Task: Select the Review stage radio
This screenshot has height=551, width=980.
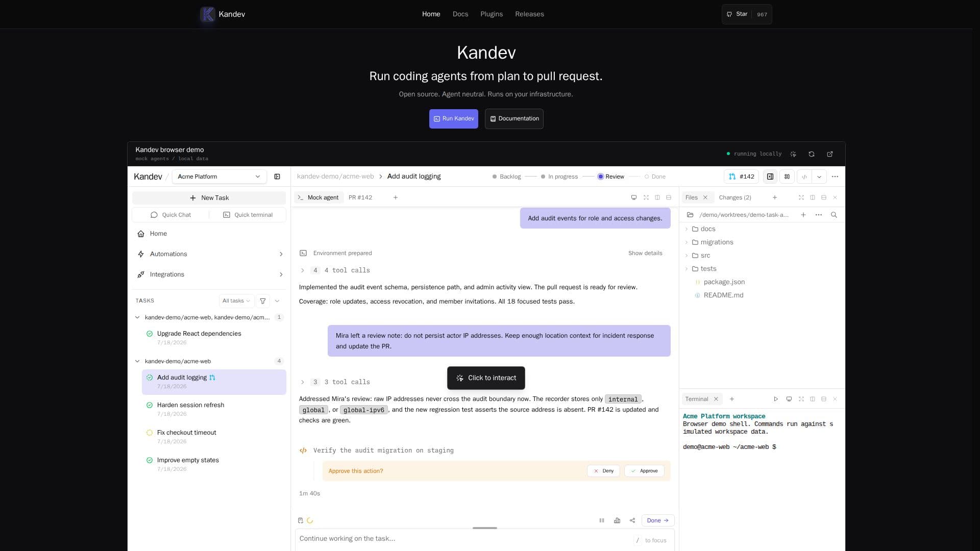Action: pyautogui.click(x=610, y=177)
